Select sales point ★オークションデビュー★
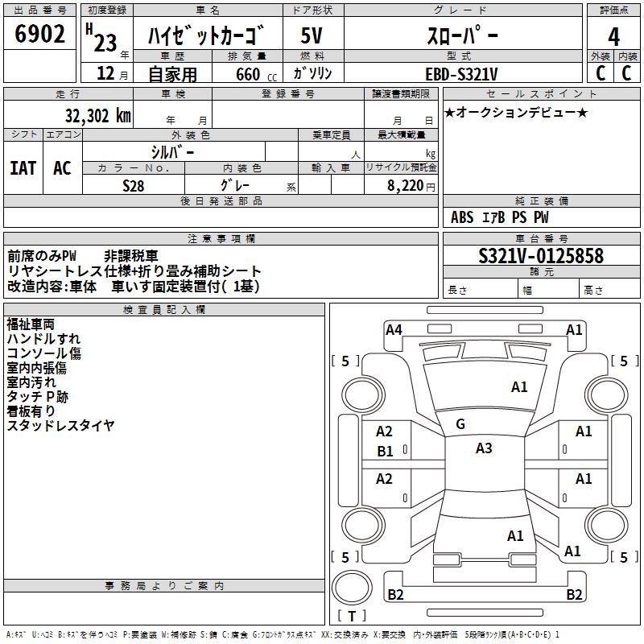 [516, 113]
